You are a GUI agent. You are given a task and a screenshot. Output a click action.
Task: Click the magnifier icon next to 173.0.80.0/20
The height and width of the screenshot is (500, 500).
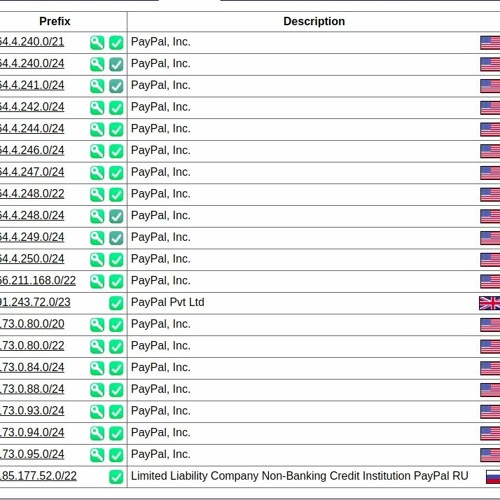[x=97, y=325]
